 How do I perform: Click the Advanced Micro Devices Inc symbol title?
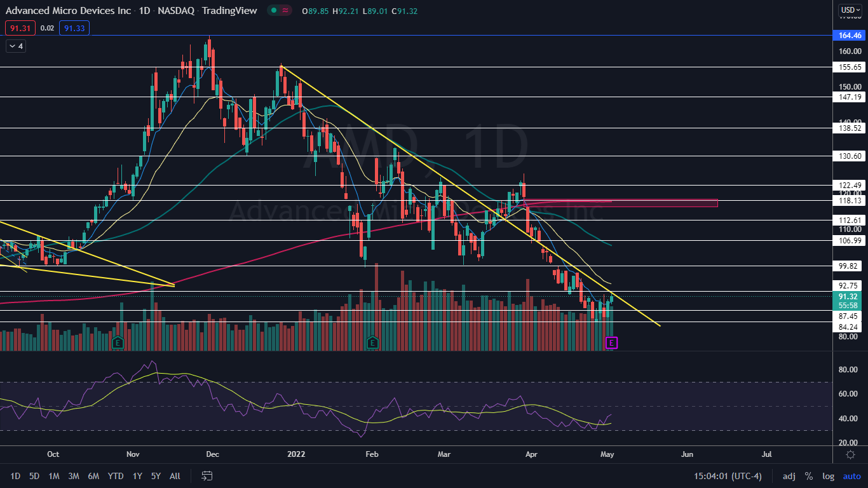click(69, 11)
